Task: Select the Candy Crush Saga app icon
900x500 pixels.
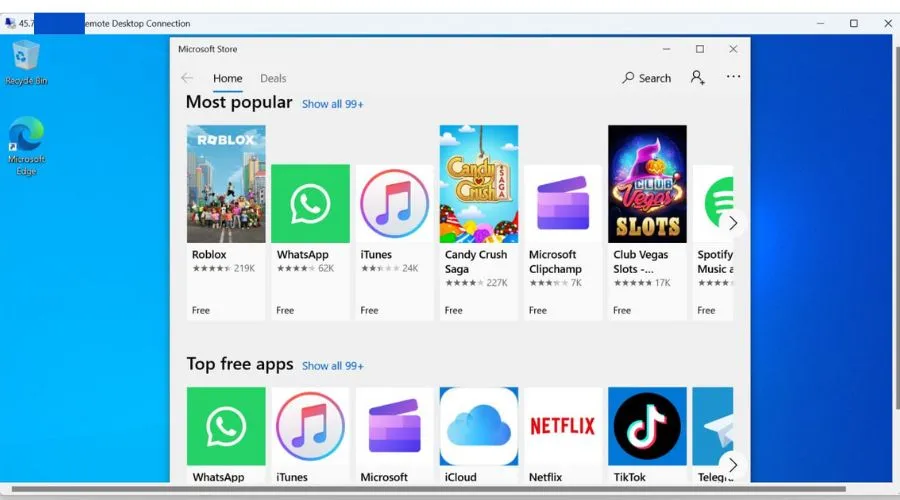Action: tap(479, 184)
